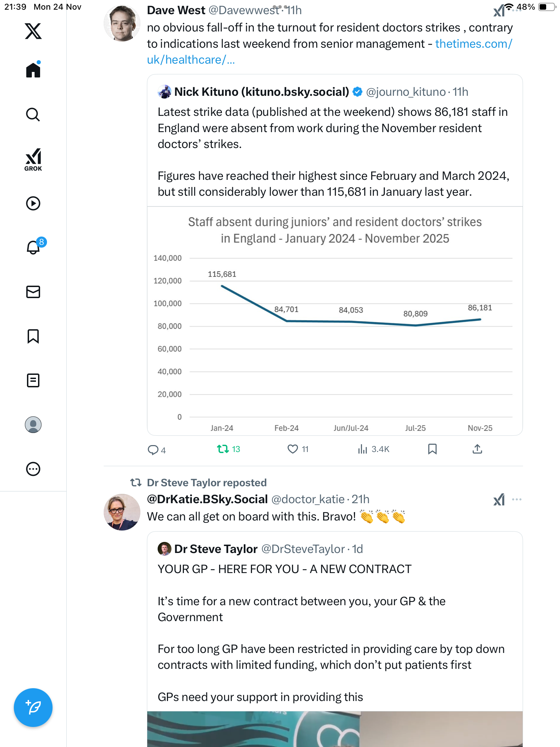Undo repost on Dave West's post
560x747 pixels.
click(223, 449)
